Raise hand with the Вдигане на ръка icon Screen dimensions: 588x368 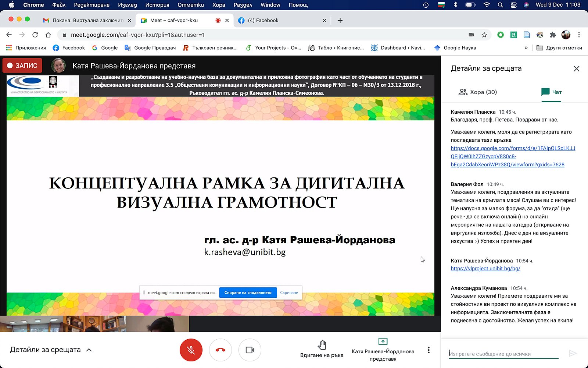pos(322,345)
